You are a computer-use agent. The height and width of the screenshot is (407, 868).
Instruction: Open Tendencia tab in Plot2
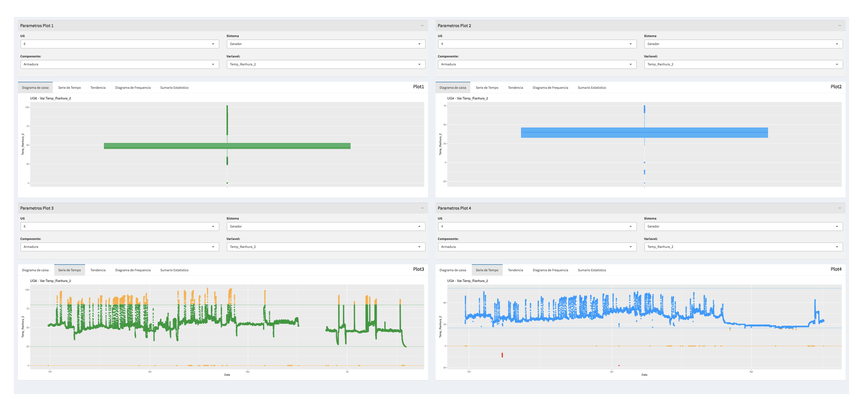point(515,88)
